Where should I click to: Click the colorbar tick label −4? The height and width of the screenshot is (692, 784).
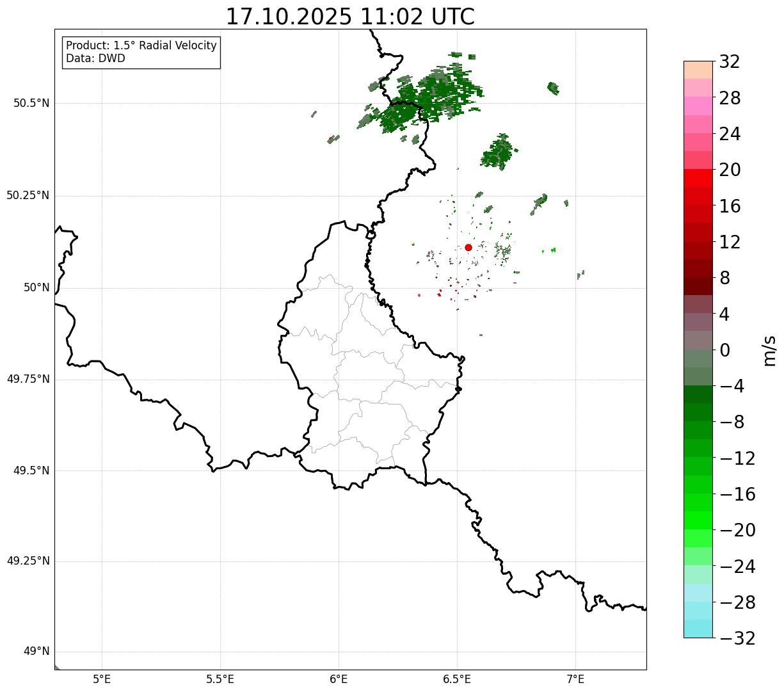(732, 386)
